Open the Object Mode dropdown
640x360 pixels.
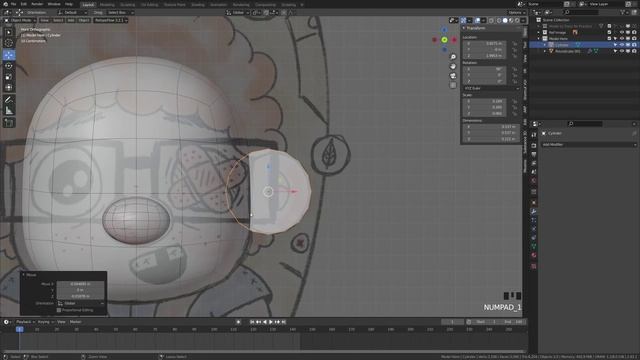[x=20, y=20]
